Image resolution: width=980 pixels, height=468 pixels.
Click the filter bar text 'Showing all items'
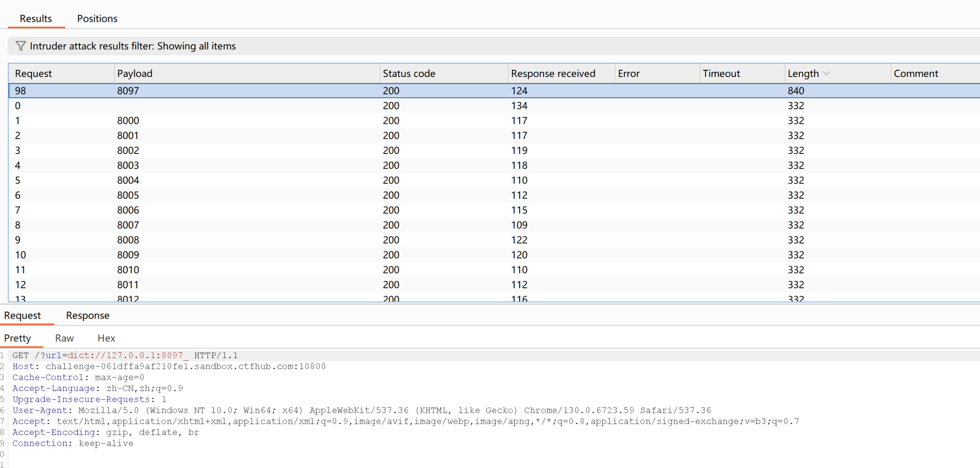coord(196,46)
